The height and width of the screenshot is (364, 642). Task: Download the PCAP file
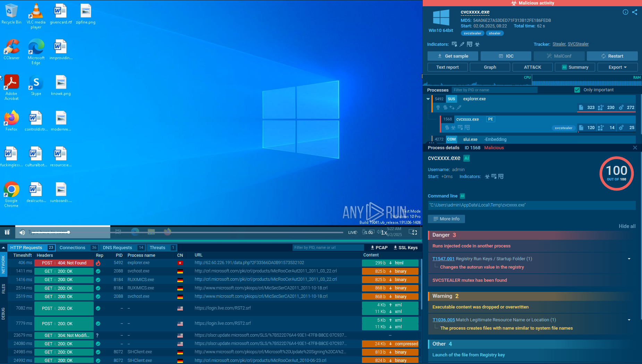pyautogui.click(x=379, y=247)
